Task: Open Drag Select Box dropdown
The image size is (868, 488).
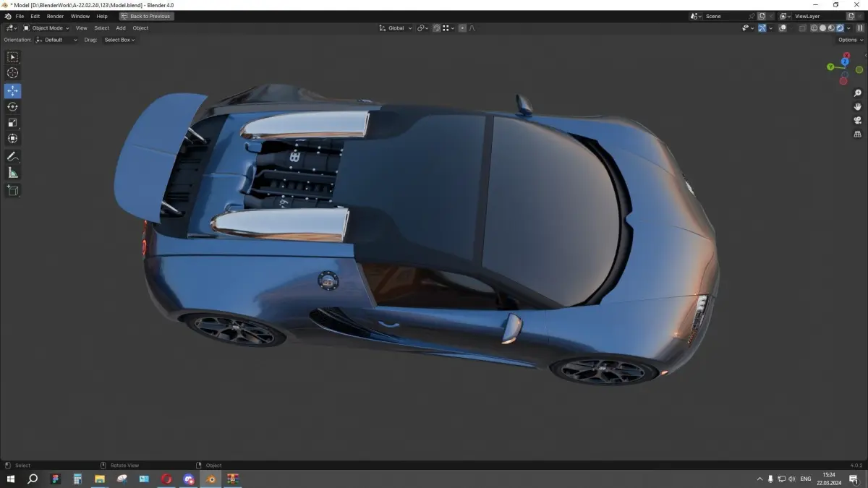Action: (x=119, y=40)
